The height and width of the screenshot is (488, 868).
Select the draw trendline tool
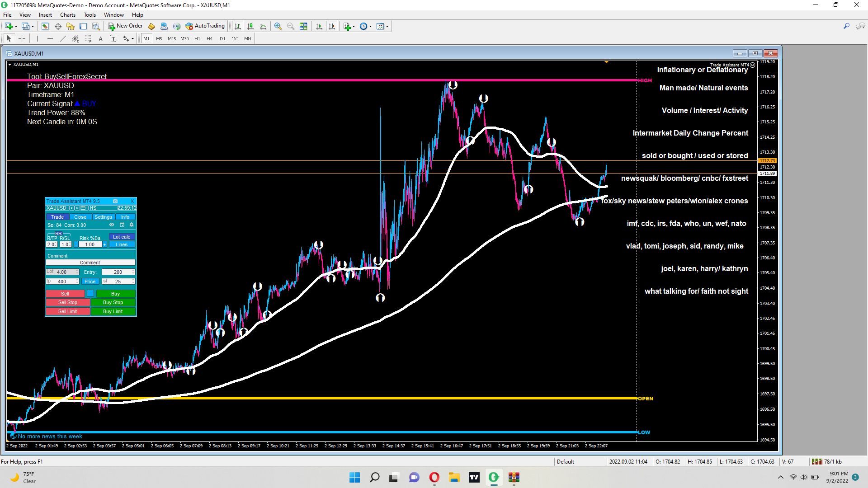point(63,39)
